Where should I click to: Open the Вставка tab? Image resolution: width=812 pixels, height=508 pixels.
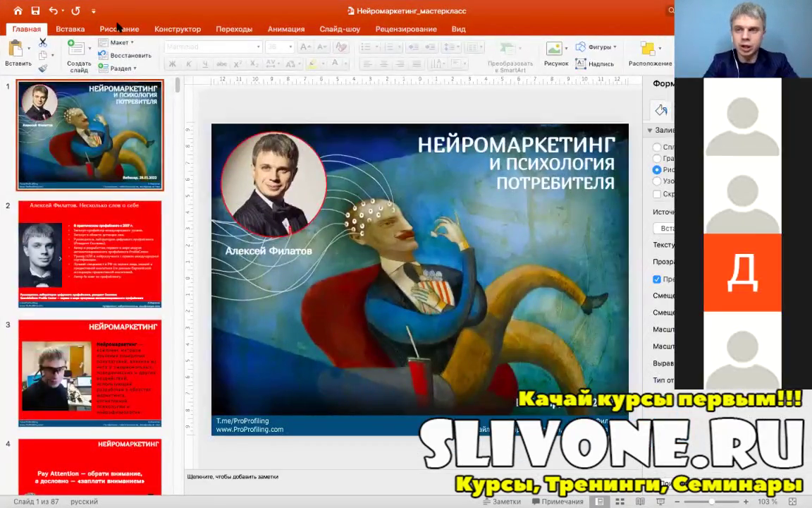pyautogui.click(x=70, y=29)
